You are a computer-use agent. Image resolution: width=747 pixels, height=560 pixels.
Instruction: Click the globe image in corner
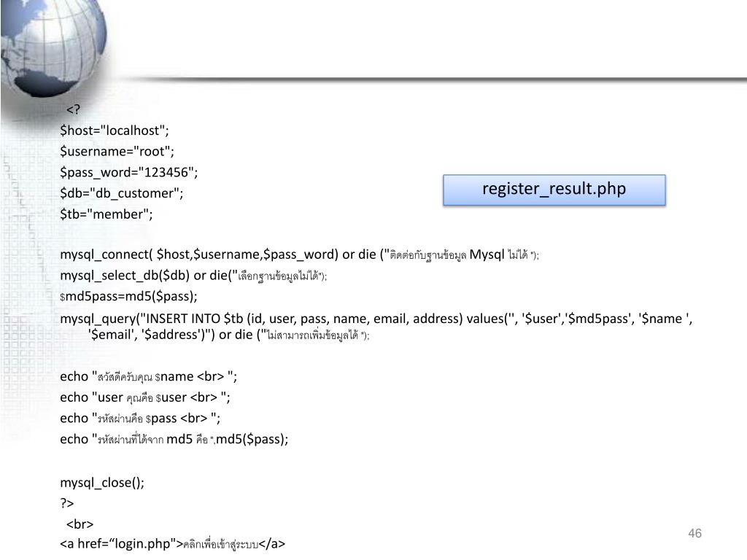click(53, 47)
